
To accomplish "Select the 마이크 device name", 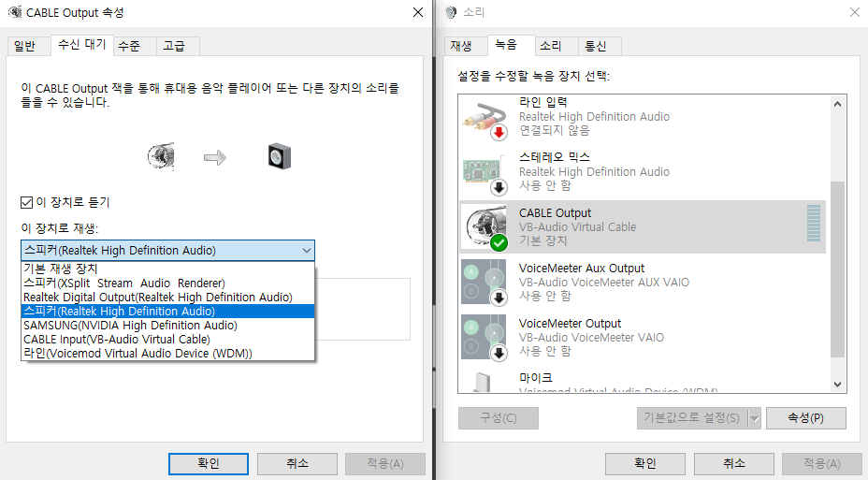I will point(535,378).
